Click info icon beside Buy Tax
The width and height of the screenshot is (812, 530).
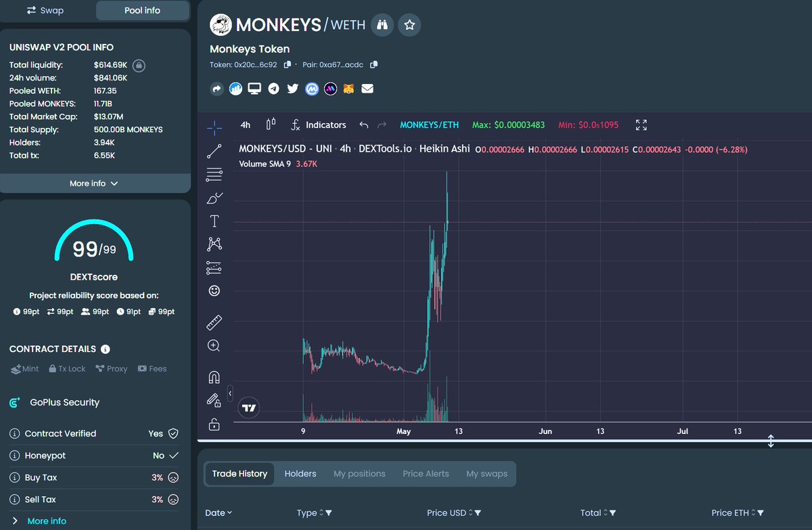[x=14, y=477]
